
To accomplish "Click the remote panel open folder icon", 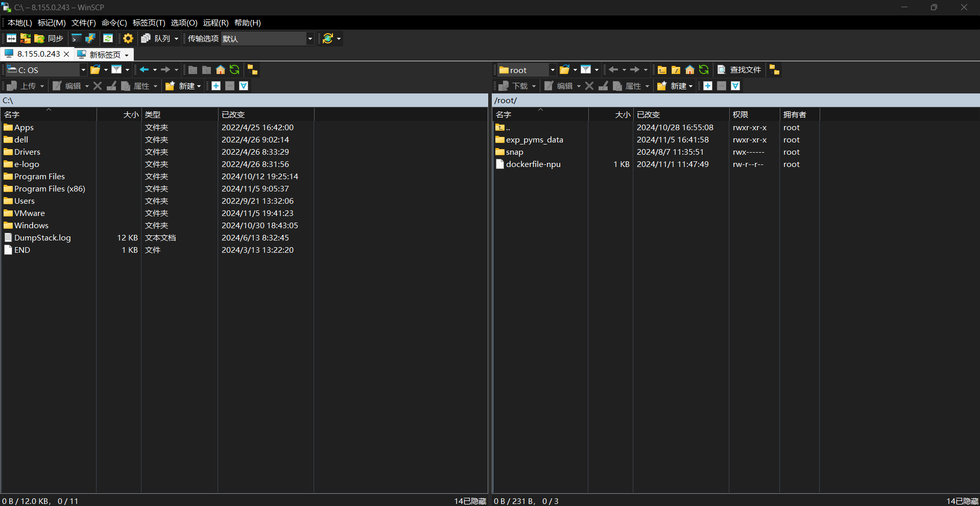I will [564, 70].
